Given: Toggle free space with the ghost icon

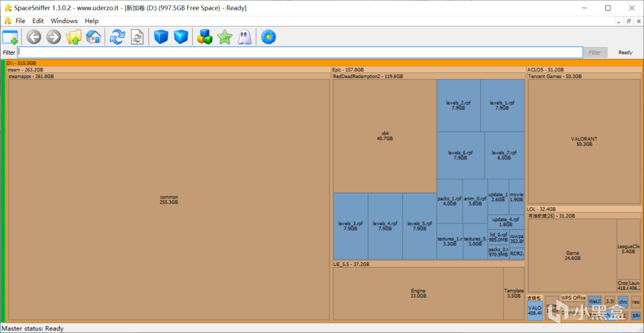Looking at the screenshot, I should point(245,37).
